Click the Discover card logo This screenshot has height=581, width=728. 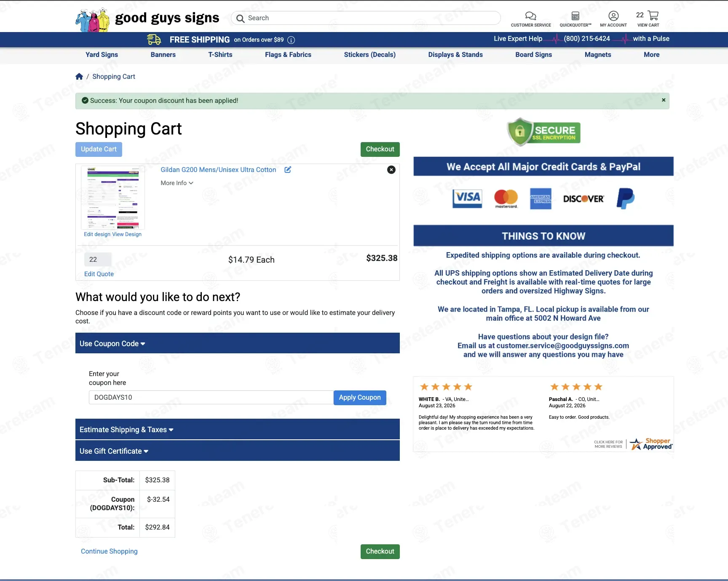(583, 199)
